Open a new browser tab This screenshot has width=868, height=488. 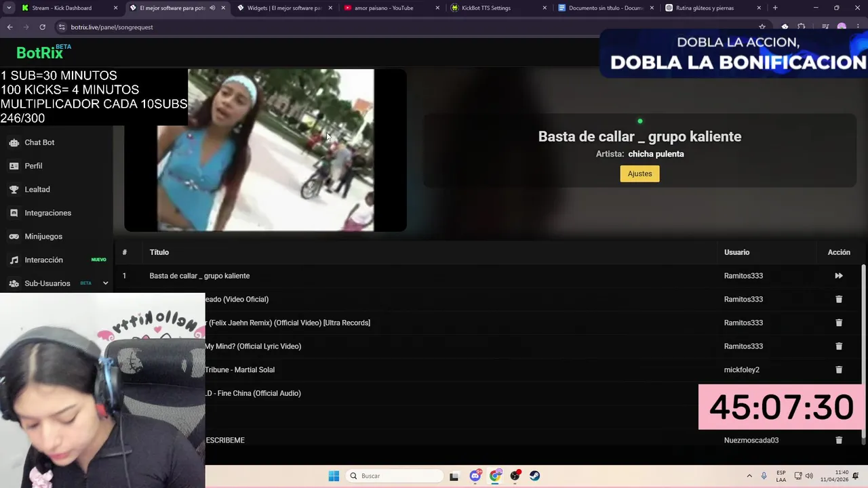click(775, 8)
